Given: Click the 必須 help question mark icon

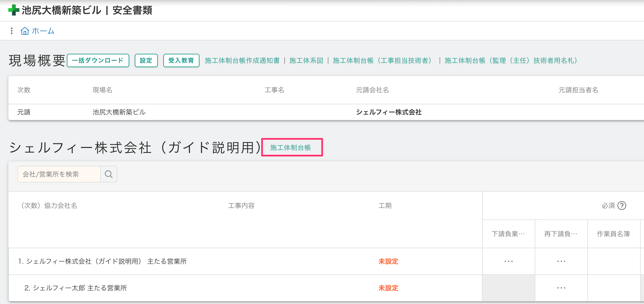Looking at the screenshot, I should [x=622, y=206].
